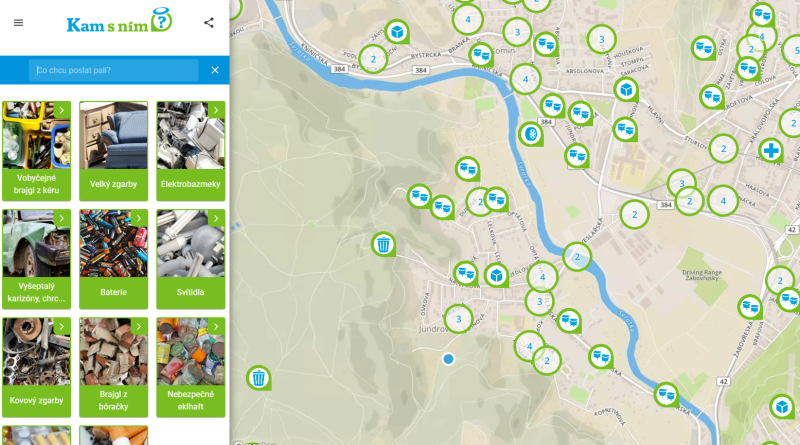Image resolution: width=800 pixels, height=445 pixels.
Task: Expand the Vobyčejné brajgl chevron arrow
Action: pyautogui.click(x=62, y=110)
